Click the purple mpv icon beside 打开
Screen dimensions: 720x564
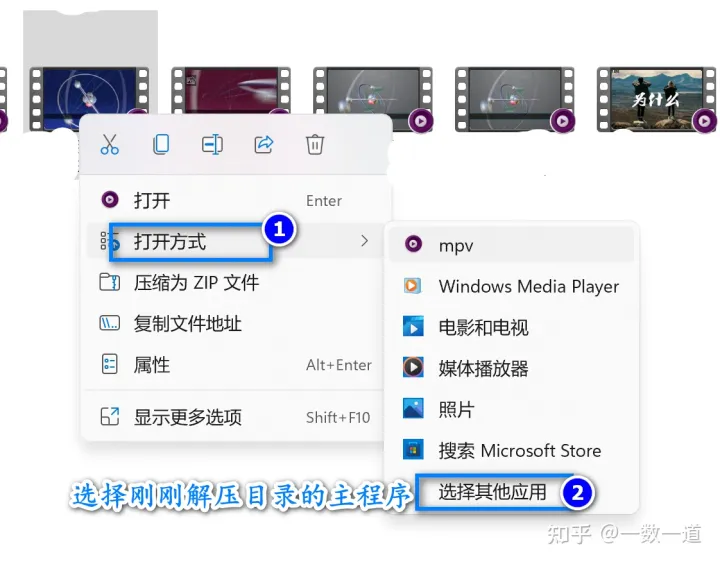click(110, 199)
